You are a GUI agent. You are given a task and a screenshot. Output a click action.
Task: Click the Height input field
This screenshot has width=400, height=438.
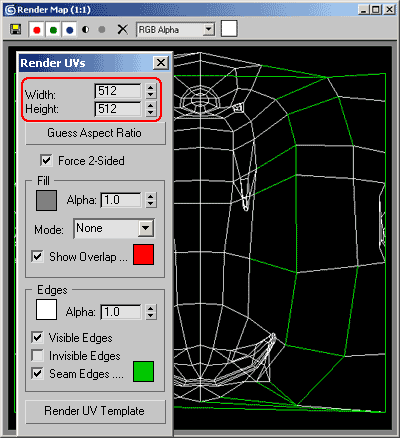(118, 109)
